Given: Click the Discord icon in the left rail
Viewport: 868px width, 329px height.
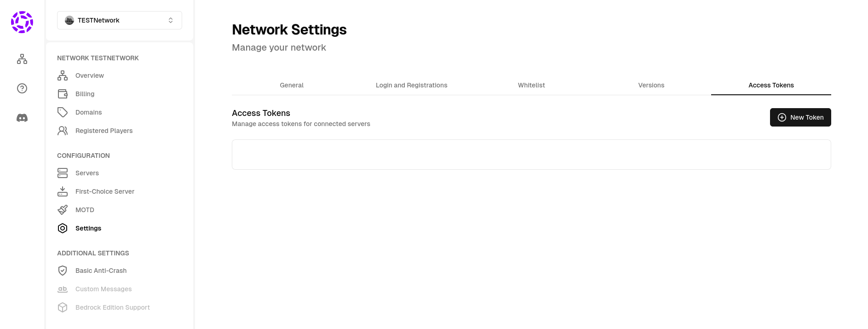Looking at the screenshot, I should pyautogui.click(x=22, y=118).
